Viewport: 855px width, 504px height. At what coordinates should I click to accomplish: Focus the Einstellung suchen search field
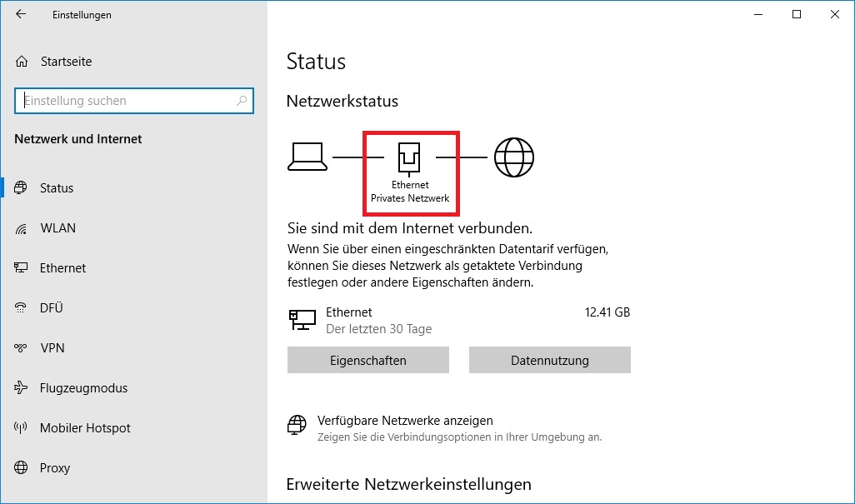pos(125,101)
